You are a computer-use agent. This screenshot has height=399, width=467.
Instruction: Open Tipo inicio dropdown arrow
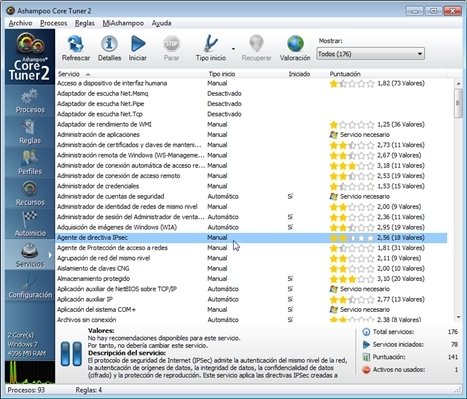pos(233,49)
